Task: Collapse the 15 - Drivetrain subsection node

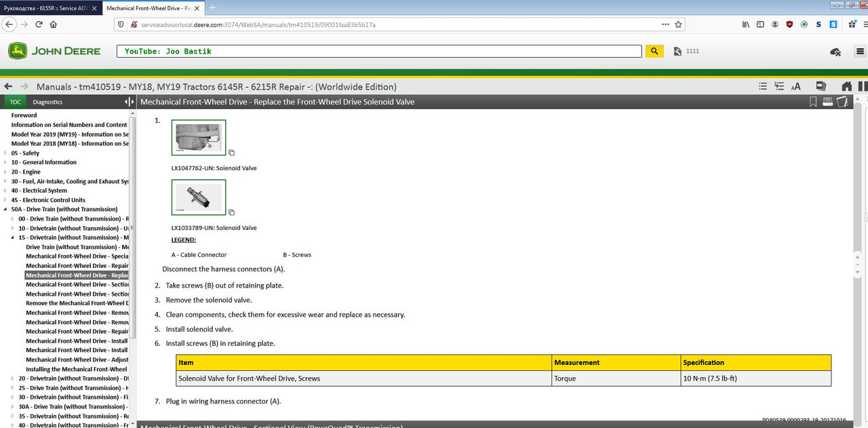Action: coord(13,238)
